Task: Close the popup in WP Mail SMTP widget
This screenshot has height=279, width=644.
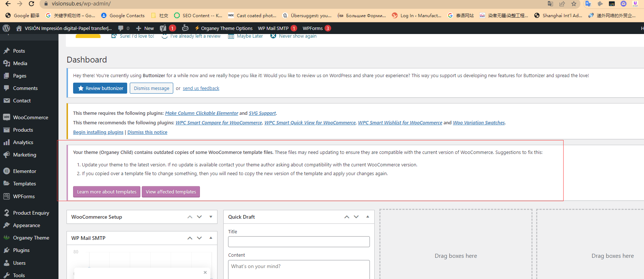Action: (x=205, y=272)
